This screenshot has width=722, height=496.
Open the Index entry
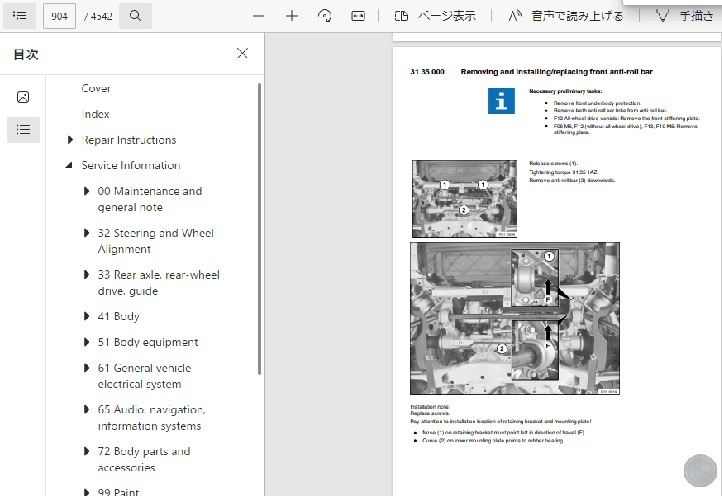[95, 114]
